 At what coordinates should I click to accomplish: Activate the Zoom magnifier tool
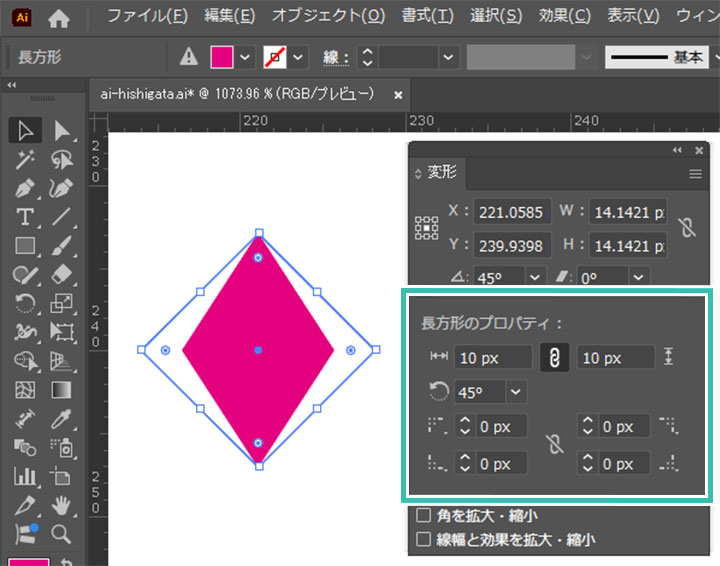click(x=62, y=533)
